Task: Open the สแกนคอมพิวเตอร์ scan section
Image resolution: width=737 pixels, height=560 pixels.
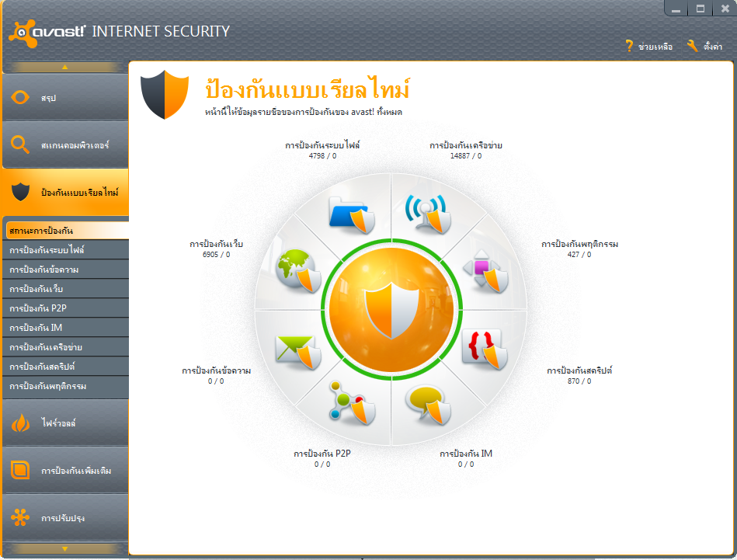Action: pos(65,144)
